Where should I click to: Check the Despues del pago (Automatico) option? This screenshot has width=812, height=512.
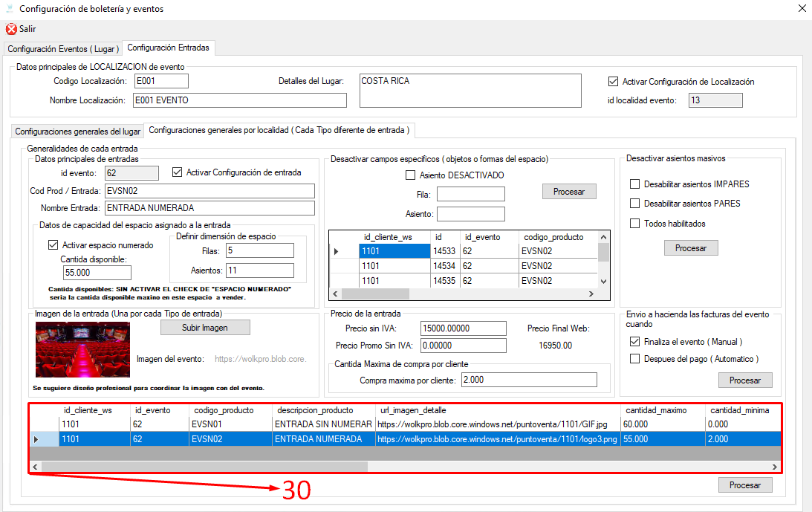(635, 359)
